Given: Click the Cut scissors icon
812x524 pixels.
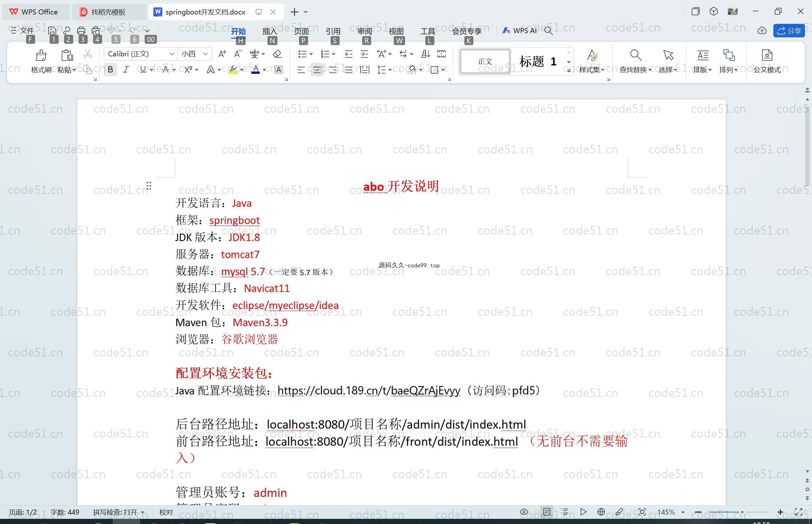Looking at the screenshot, I should coord(88,54).
